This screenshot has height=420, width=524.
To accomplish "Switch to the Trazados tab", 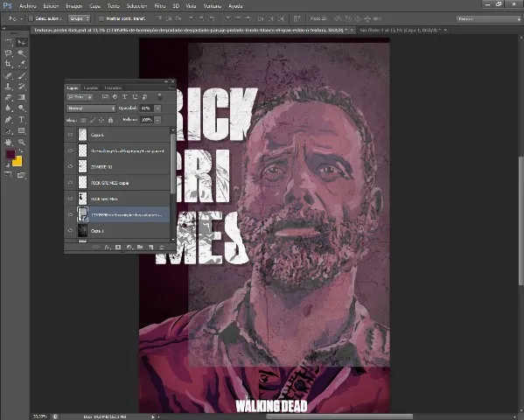I will click(x=113, y=88).
